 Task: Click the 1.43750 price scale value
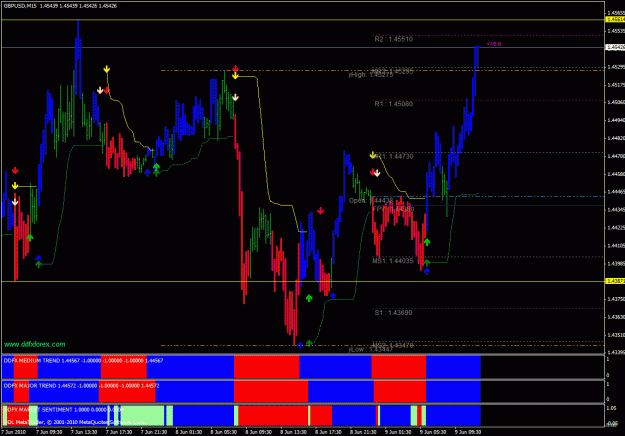click(x=615, y=299)
